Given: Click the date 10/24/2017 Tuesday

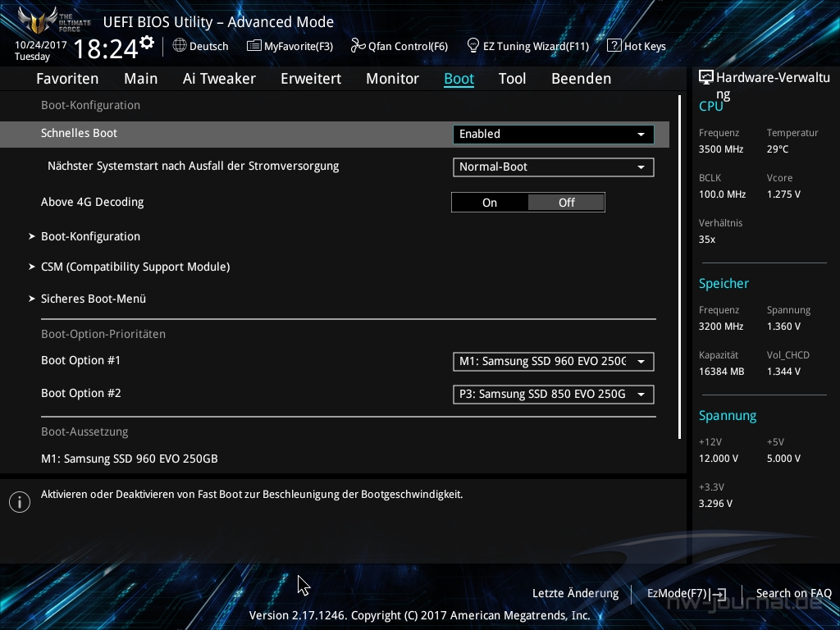Looking at the screenshot, I should pyautogui.click(x=41, y=51).
